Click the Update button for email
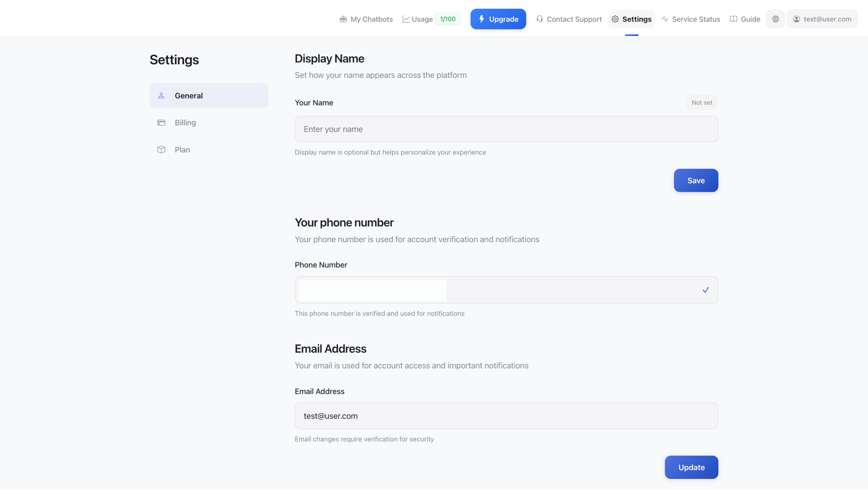The height and width of the screenshot is (491, 868). [x=691, y=467]
